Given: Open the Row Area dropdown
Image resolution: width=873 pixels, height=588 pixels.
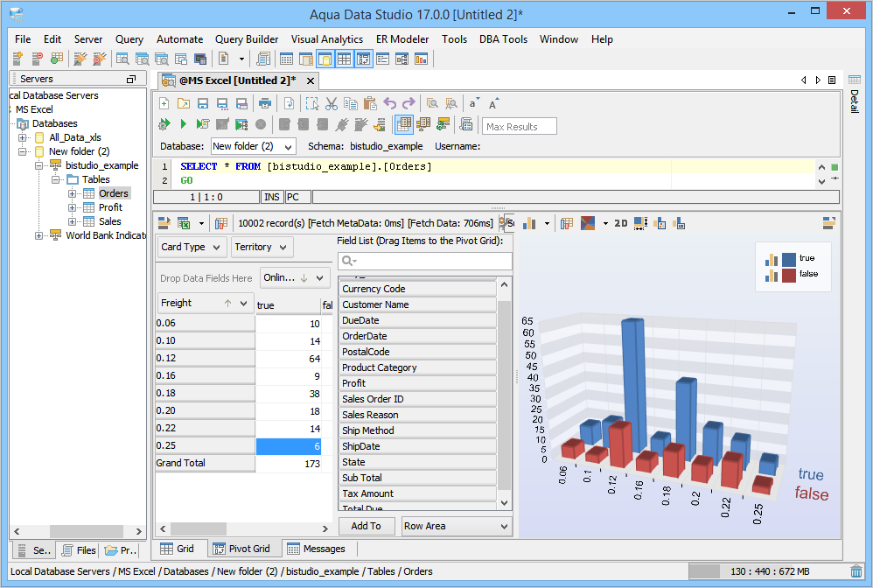Looking at the screenshot, I should [x=456, y=526].
